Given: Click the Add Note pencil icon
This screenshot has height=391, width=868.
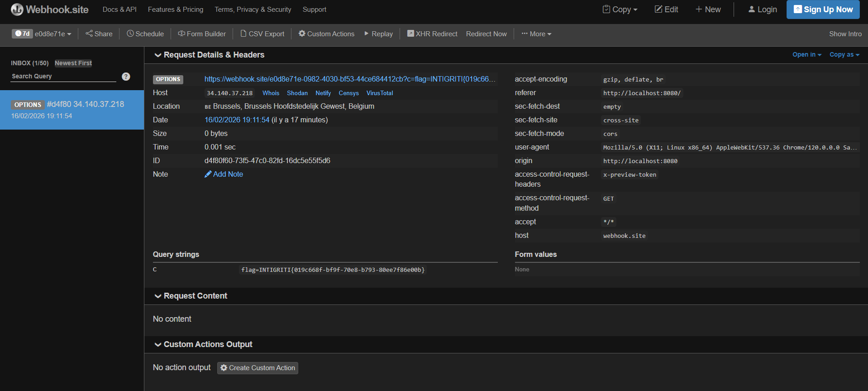Looking at the screenshot, I should [208, 174].
